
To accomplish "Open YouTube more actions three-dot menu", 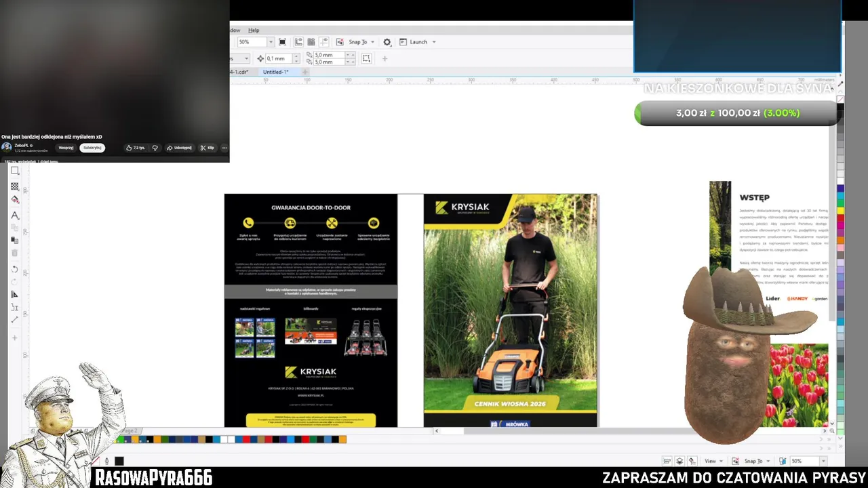I will click(x=224, y=148).
